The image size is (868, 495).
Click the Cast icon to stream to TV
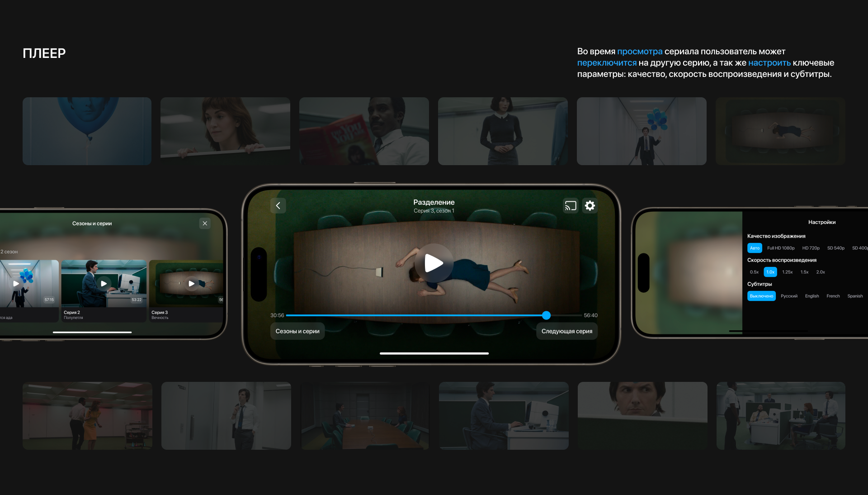[571, 206]
